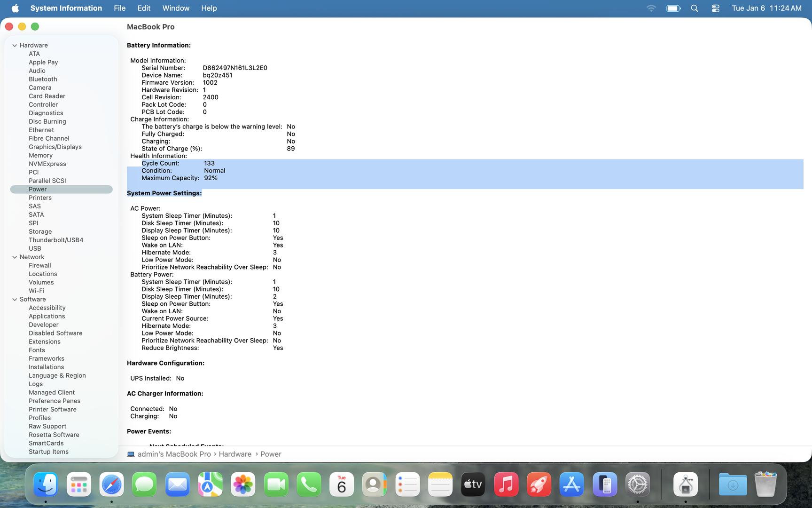Viewport: 812px width, 508px height.
Task: Open the Trash in the Dock
Action: [765, 484]
